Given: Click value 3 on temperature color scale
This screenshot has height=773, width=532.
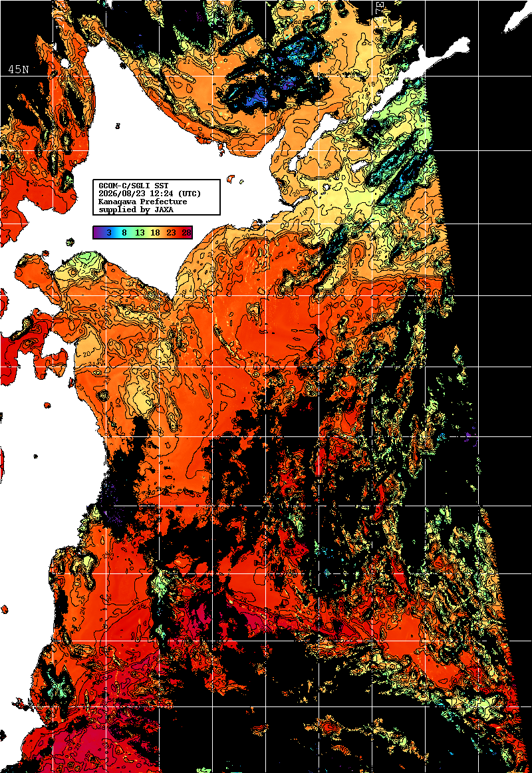Looking at the screenshot, I should point(109,233).
